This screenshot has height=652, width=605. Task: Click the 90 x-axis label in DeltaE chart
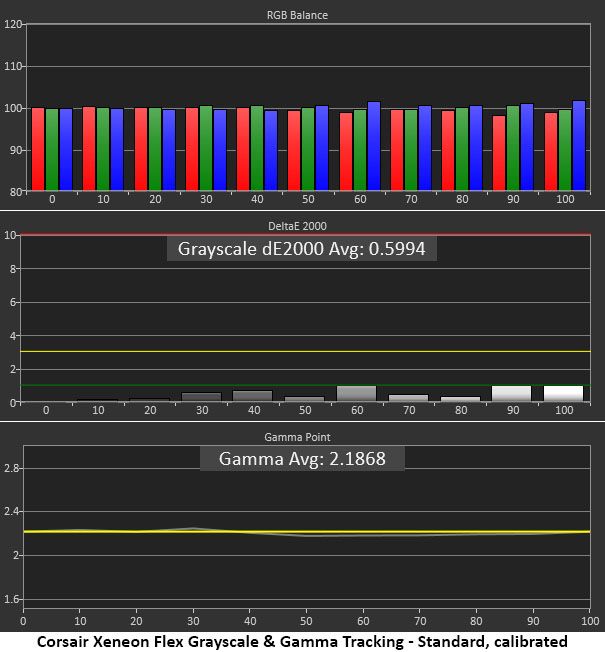[513, 410]
